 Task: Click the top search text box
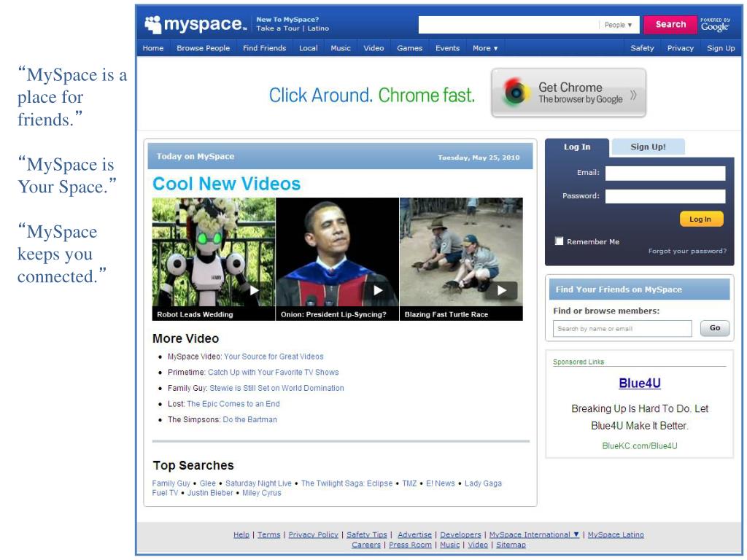tap(508, 25)
